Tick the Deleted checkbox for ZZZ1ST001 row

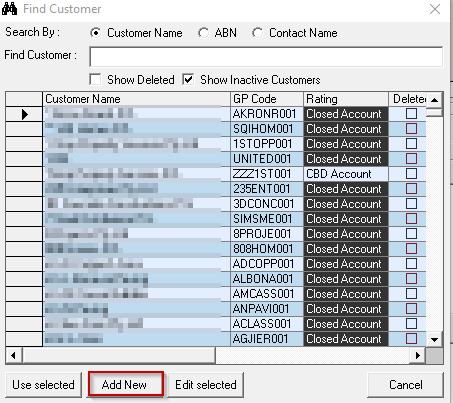411,173
